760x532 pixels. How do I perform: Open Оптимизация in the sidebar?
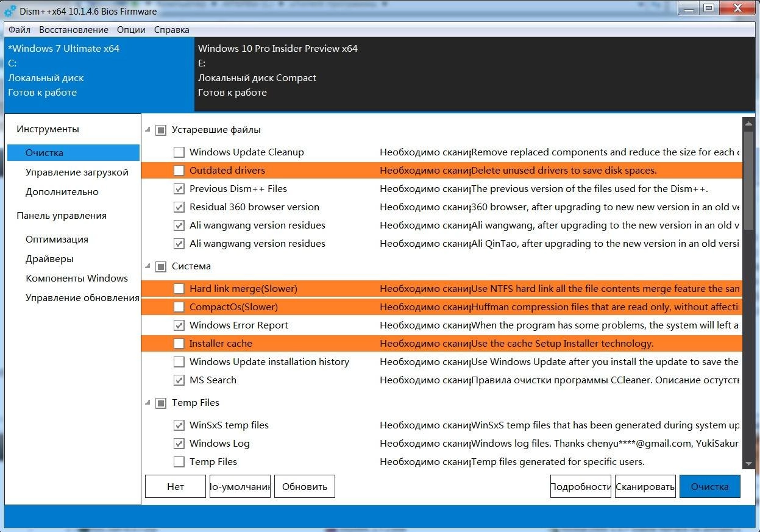pos(57,239)
